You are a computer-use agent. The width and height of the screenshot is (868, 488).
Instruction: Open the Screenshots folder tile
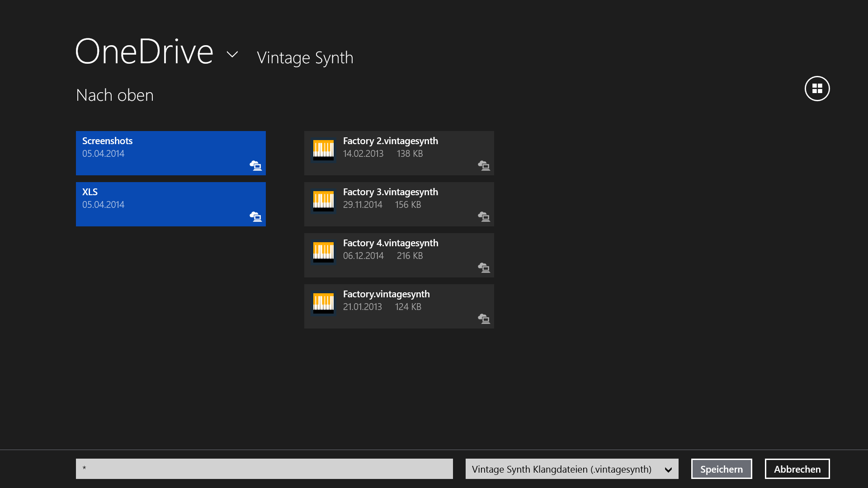point(170,153)
